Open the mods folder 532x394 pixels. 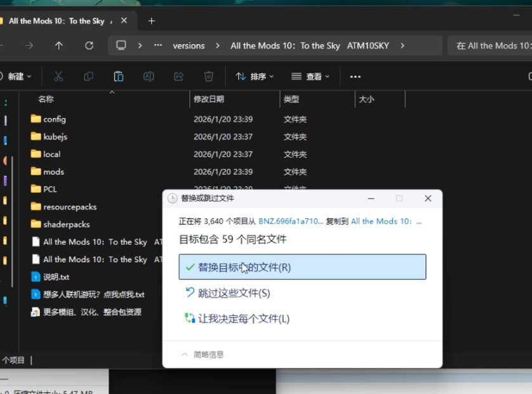click(x=54, y=171)
